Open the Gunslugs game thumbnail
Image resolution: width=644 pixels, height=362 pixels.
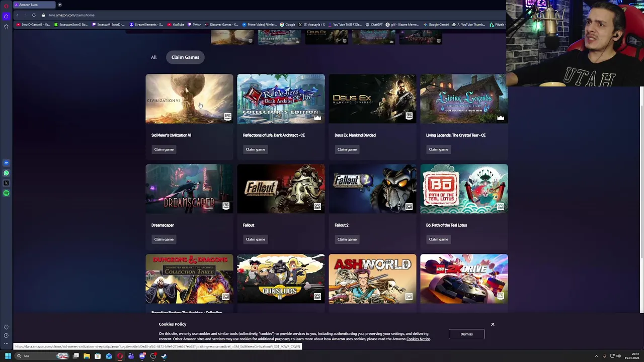tap(281, 279)
